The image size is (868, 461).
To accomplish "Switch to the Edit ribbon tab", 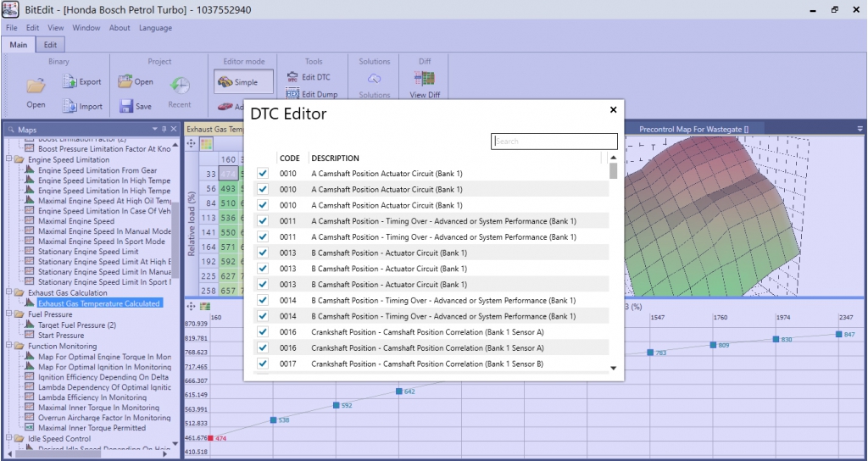I will coord(50,45).
